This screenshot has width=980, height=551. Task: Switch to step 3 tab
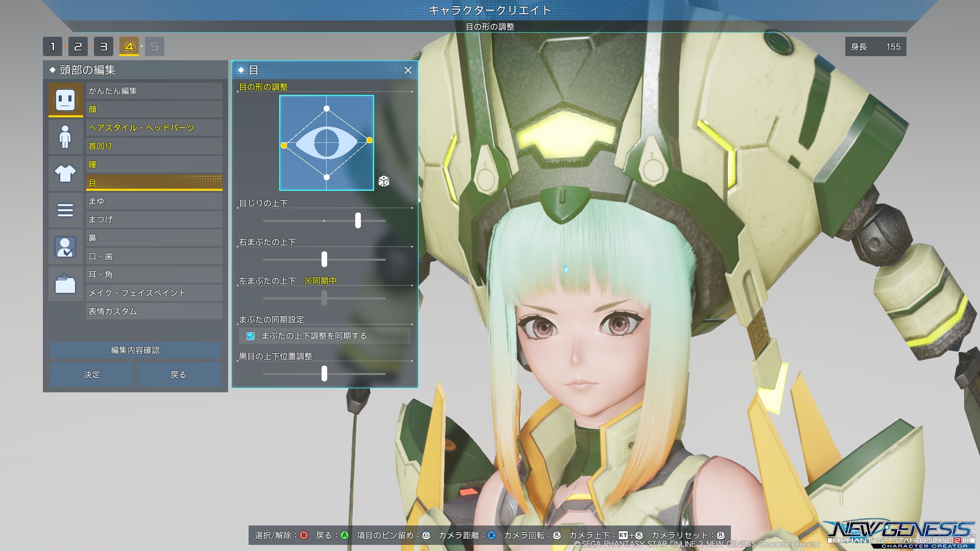(x=104, y=47)
